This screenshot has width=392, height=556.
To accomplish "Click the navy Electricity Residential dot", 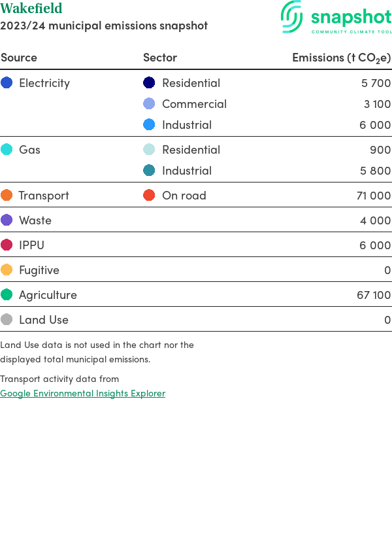I will (149, 82).
